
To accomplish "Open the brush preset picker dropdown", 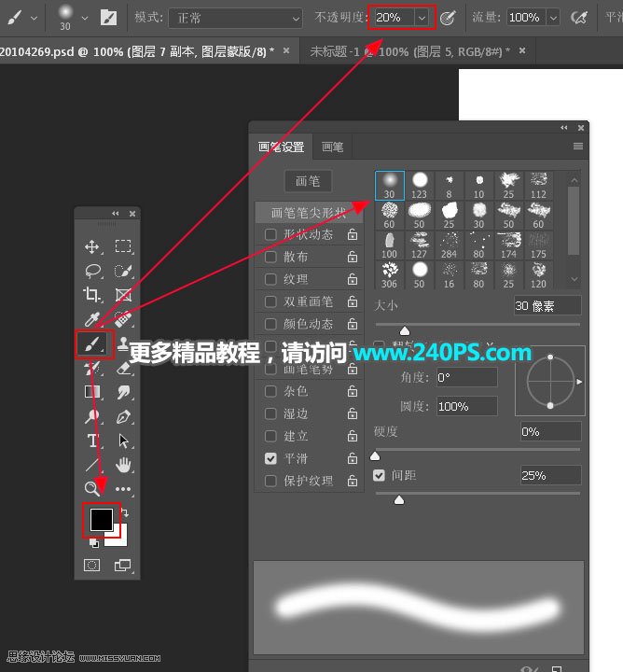I will click(x=85, y=18).
